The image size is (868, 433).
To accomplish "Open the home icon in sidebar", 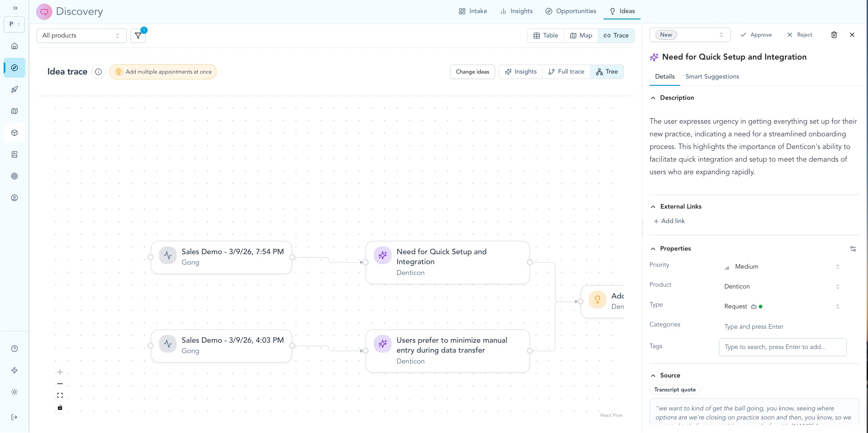I will tap(14, 46).
